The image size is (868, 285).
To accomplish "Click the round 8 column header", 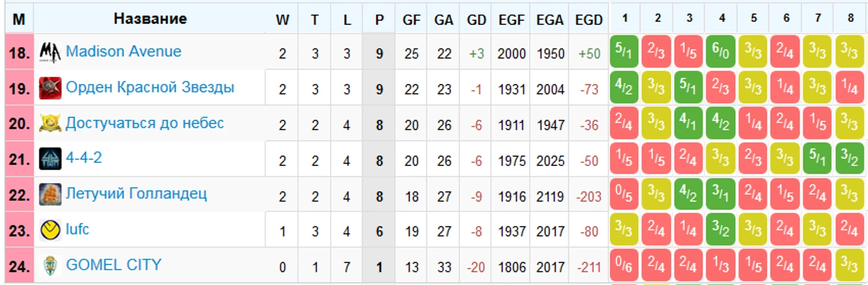I will point(850,18).
